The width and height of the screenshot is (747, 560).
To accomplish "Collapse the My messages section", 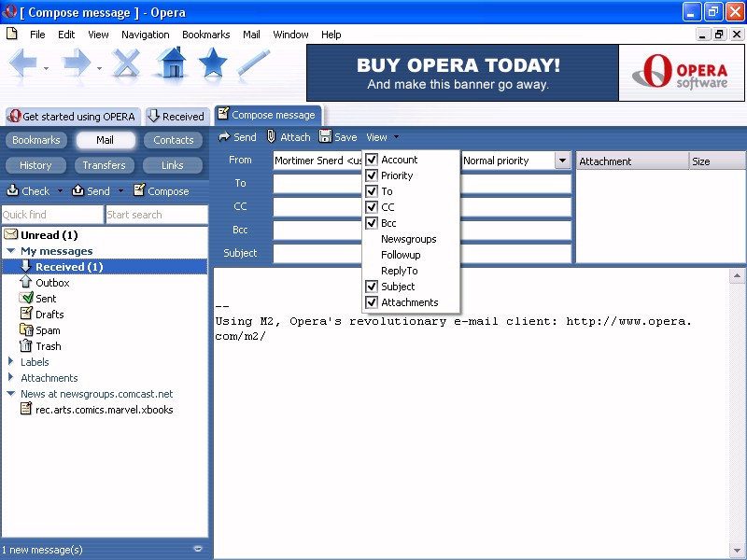I will 11,251.
